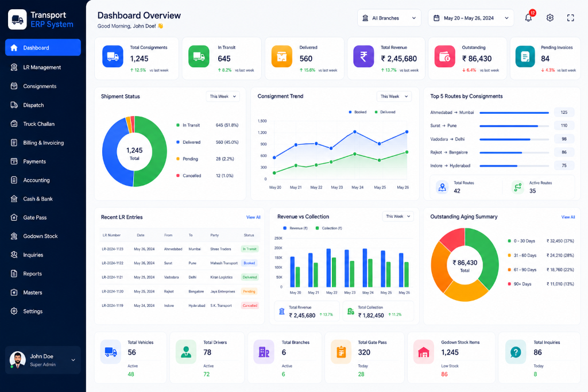
Task: Click the Total Gate Pass clipboard icon
Action: coord(341,352)
